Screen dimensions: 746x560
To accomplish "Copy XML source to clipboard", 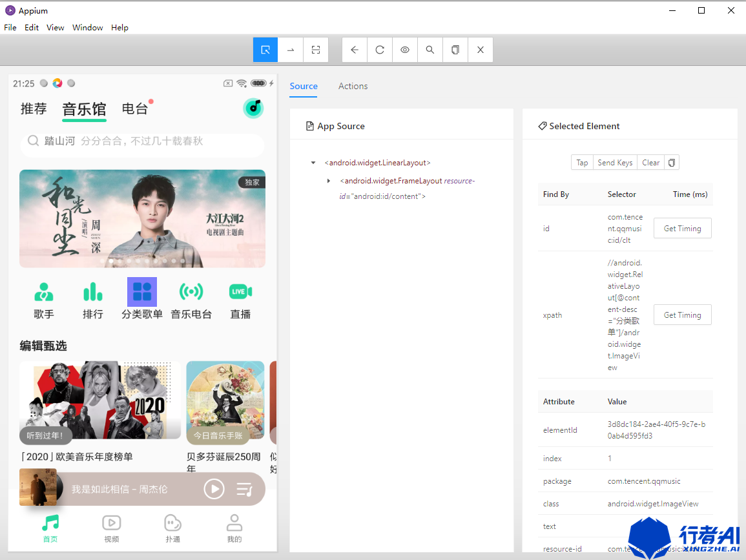I will 455,50.
